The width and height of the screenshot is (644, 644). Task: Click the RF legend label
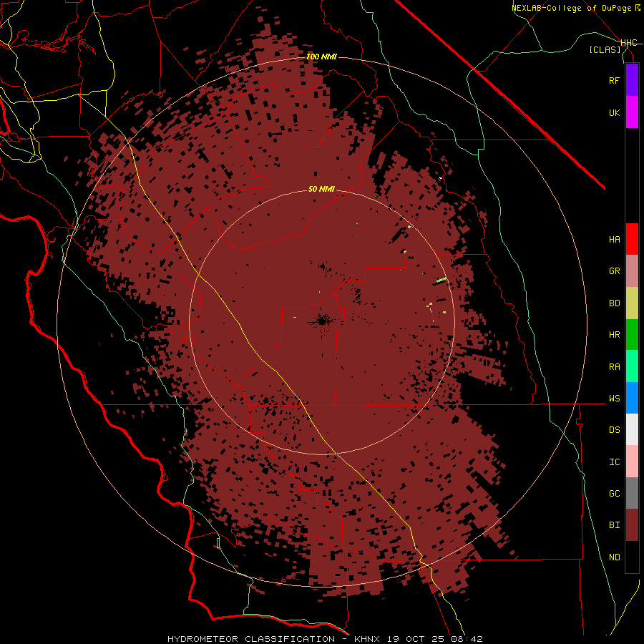point(614,80)
